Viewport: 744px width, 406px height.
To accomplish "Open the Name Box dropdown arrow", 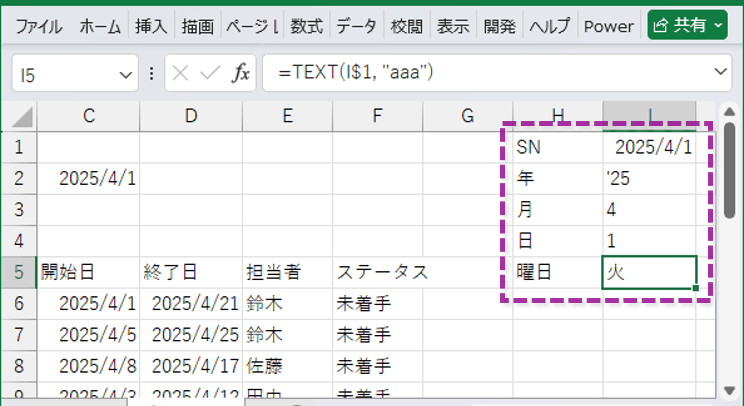I will pyautogui.click(x=125, y=75).
